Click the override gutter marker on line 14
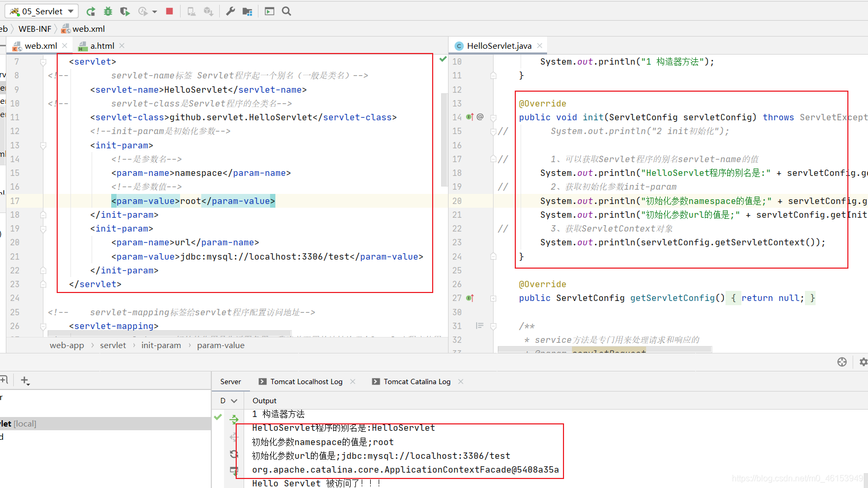The width and height of the screenshot is (868, 488). [x=470, y=117]
